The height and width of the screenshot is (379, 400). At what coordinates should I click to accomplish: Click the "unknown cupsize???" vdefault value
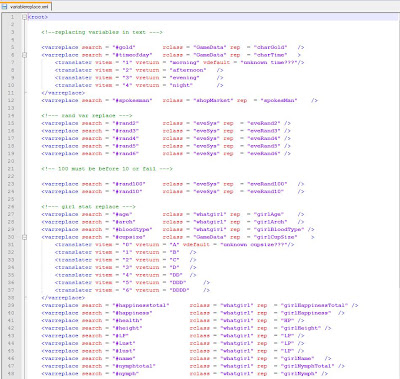(254, 245)
